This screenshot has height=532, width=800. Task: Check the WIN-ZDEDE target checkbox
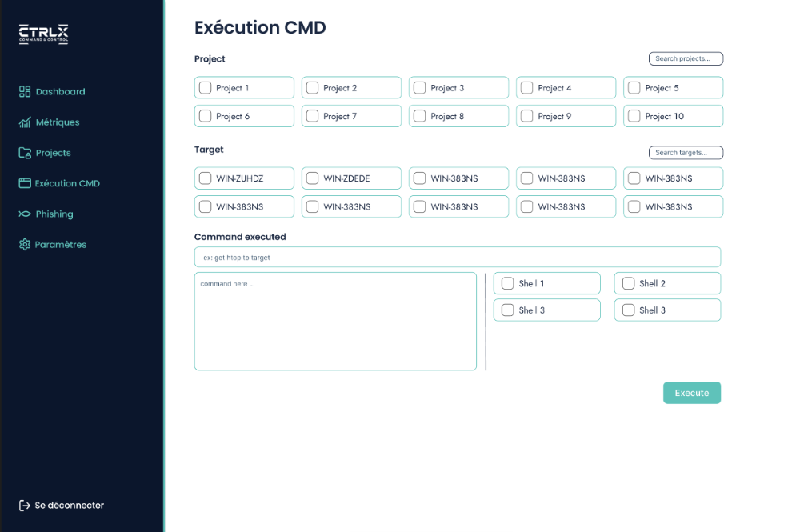click(313, 178)
